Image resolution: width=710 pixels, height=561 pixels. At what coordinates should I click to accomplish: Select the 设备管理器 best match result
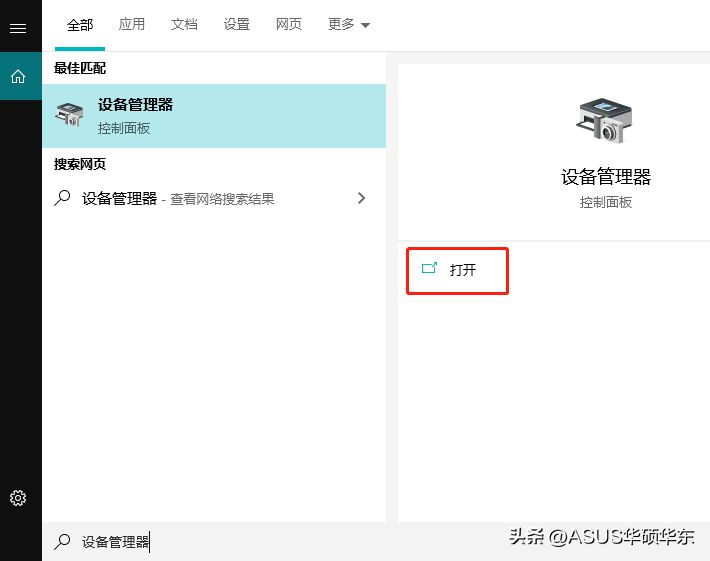pos(214,116)
